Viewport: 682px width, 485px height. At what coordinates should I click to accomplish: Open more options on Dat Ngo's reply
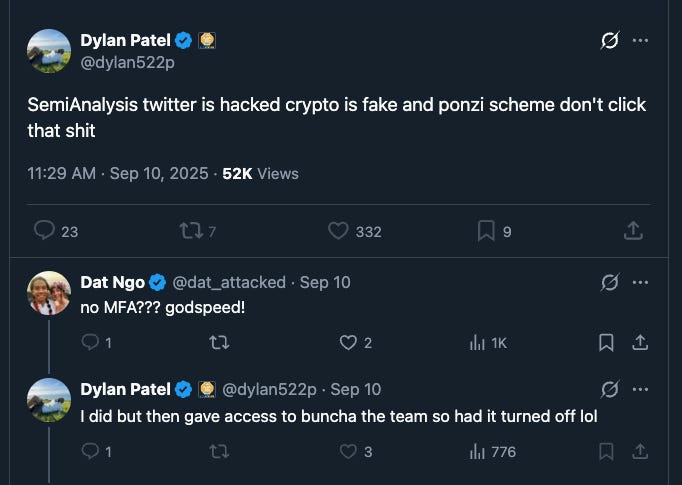641,282
